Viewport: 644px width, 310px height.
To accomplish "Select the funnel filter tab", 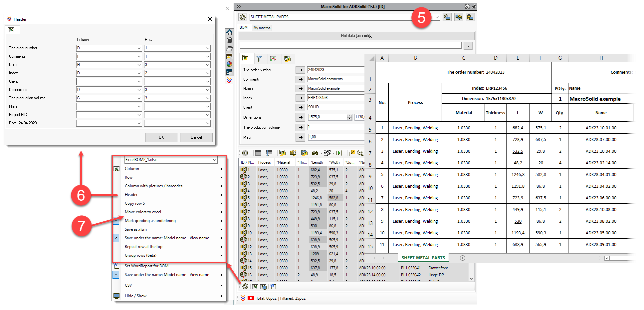I will [x=259, y=59].
